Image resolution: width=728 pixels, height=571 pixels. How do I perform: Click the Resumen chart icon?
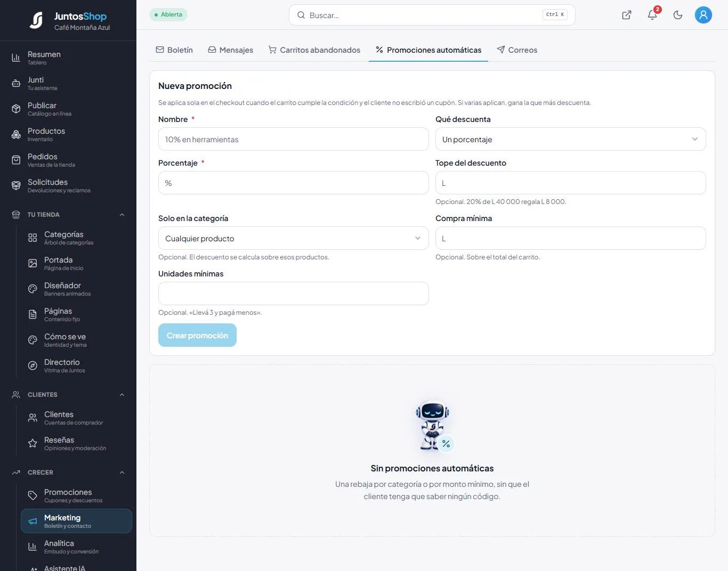click(16, 58)
